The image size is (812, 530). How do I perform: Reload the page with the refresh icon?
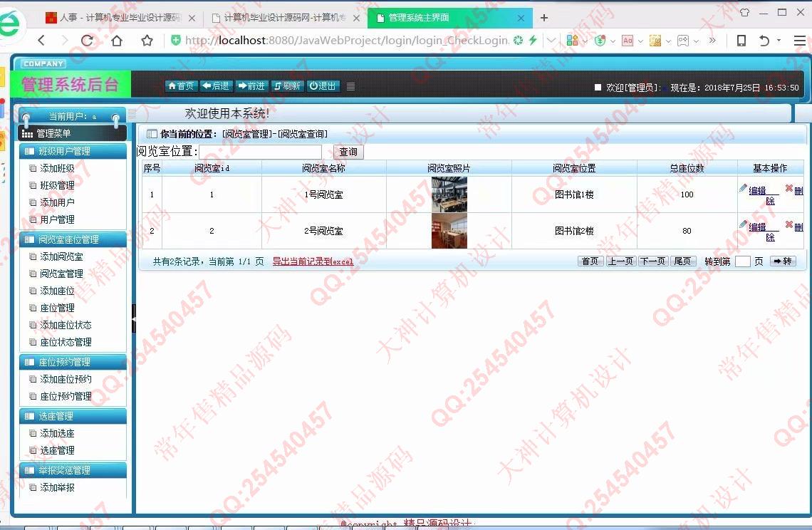pos(87,40)
